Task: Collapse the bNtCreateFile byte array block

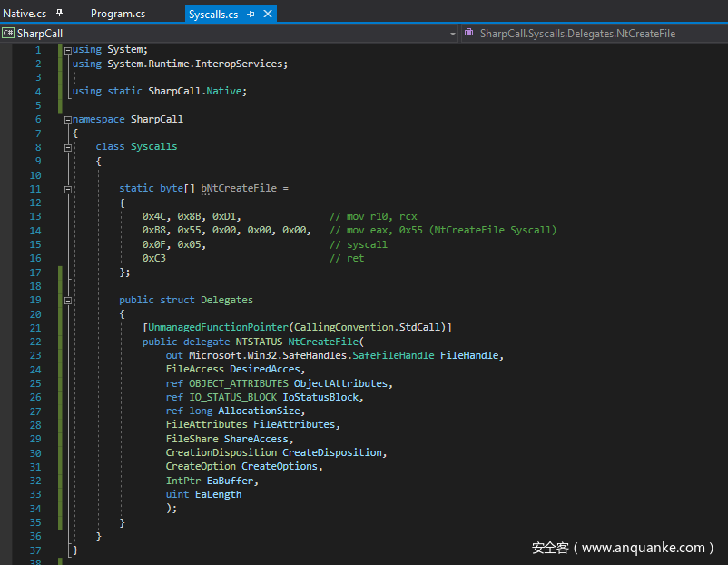Action: pos(68,189)
